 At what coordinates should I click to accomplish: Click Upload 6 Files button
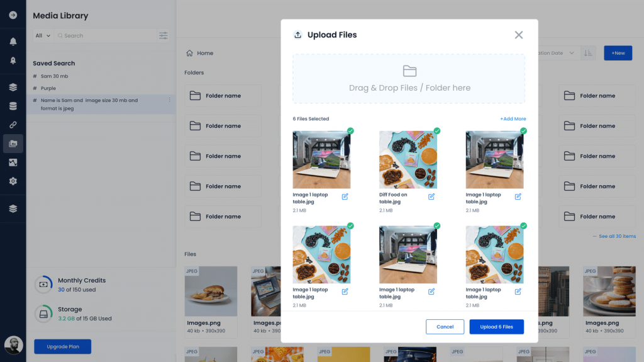497,327
